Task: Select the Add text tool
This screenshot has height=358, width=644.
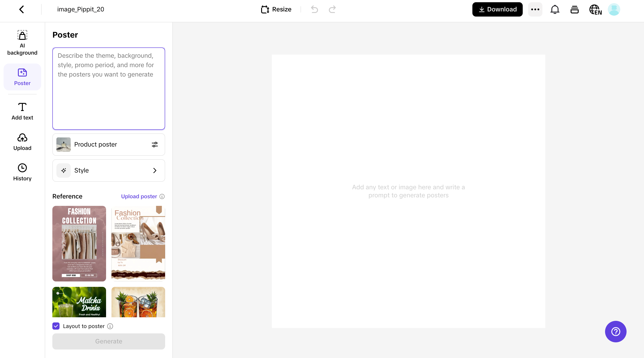Action: (22, 111)
